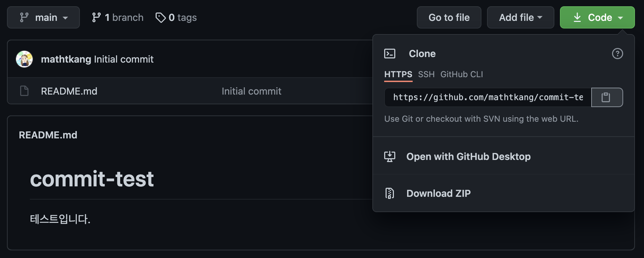Open the mathtkang author link
This screenshot has width=644, height=258.
point(66,59)
